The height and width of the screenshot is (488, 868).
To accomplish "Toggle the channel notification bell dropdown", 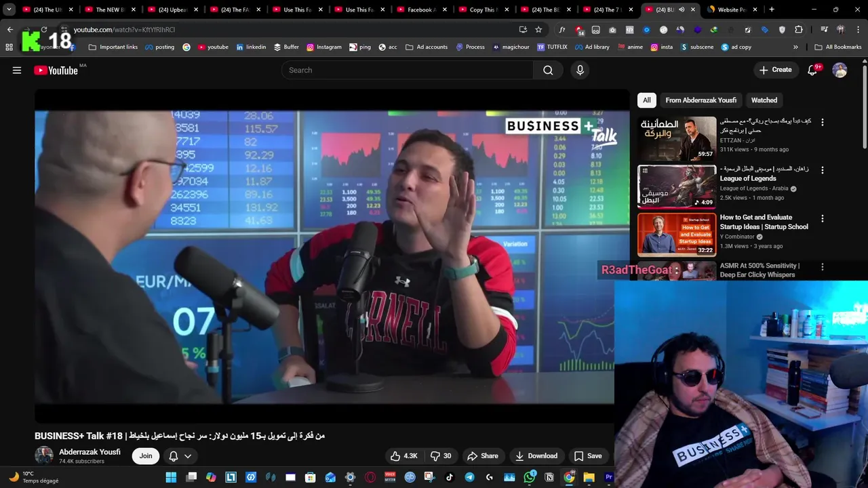I will click(180, 456).
